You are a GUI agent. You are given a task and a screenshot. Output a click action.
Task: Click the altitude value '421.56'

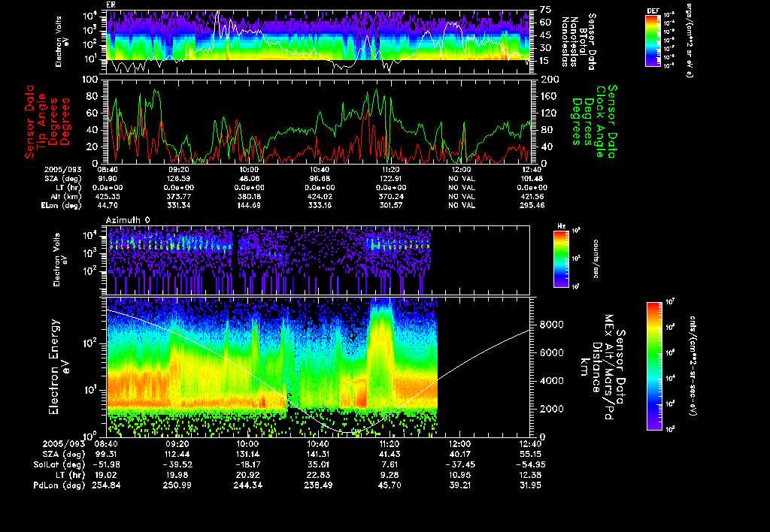click(x=532, y=196)
